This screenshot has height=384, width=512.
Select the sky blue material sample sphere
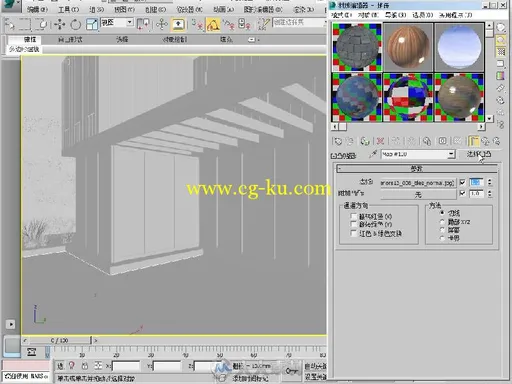point(459,47)
